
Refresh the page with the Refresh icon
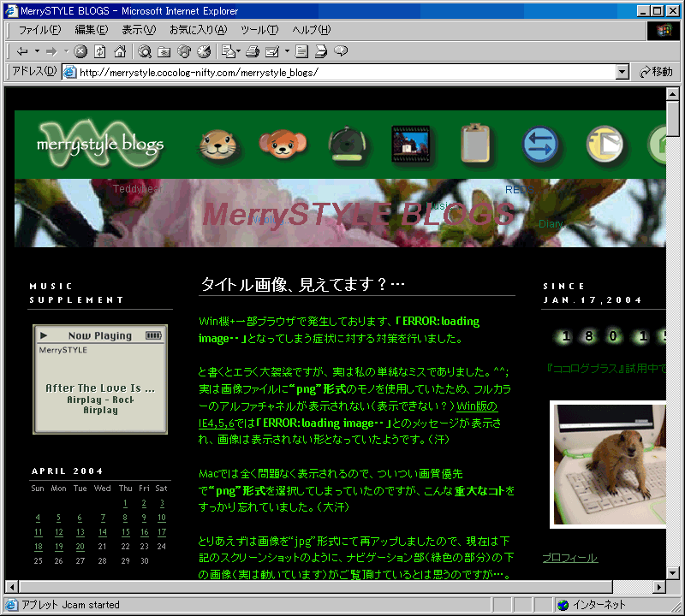pyautogui.click(x=100, y=51)
